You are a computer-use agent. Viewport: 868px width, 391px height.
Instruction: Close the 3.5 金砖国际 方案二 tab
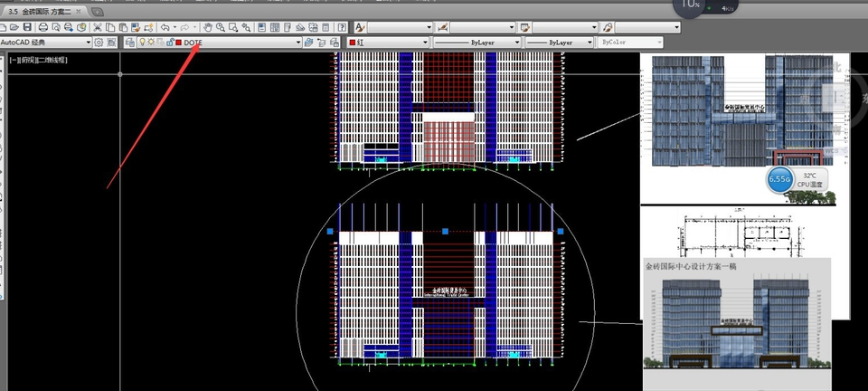[79, 11]
